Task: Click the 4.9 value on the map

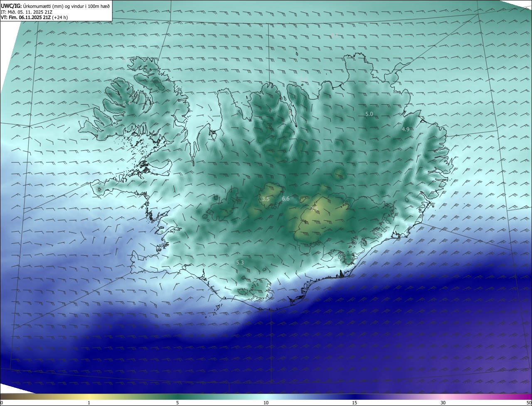Action: pos(405,130)
